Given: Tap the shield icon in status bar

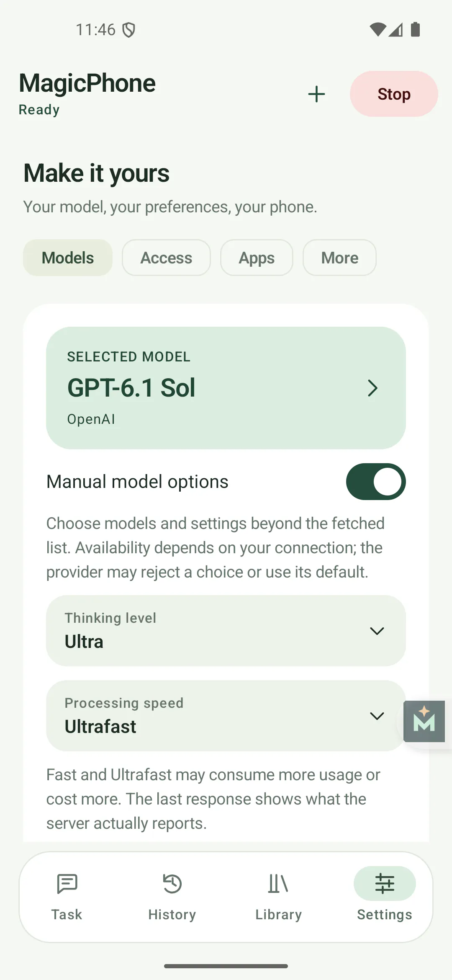Looking at the screenshot, I should 129,30.
